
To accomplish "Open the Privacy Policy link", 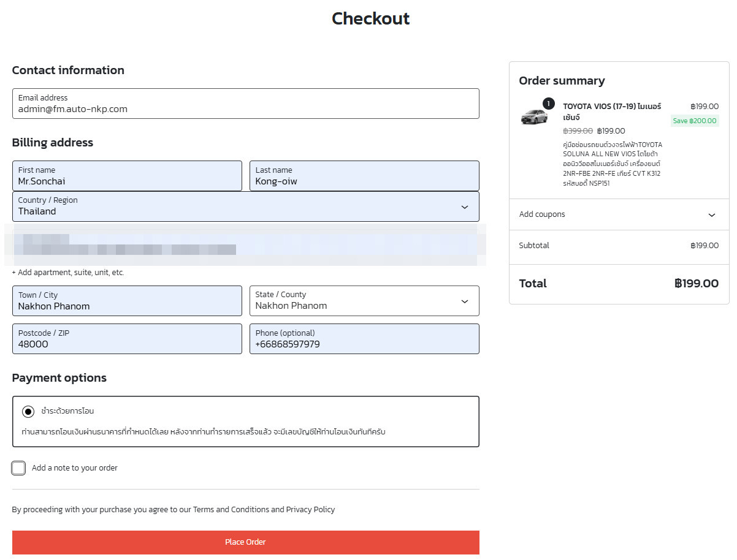I will pos(310,510).
